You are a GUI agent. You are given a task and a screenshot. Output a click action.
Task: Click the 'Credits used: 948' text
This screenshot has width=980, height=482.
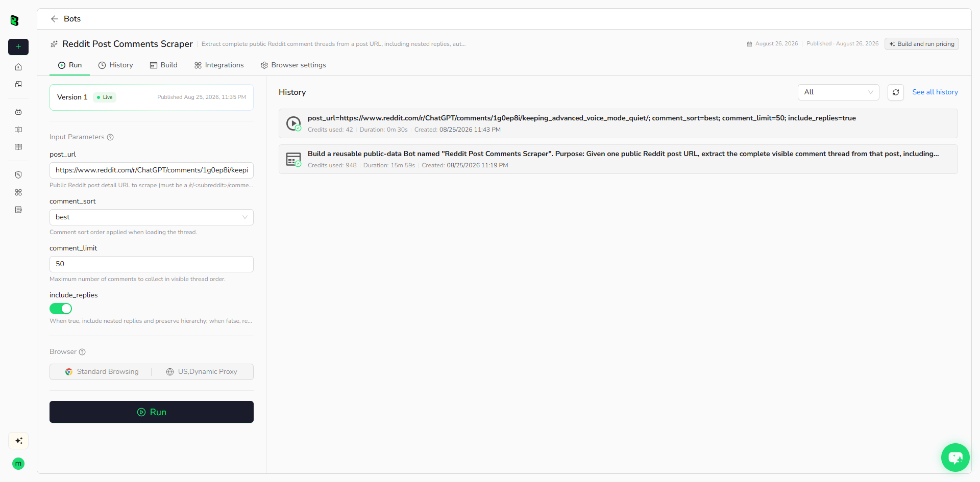(x=332, y=165)
